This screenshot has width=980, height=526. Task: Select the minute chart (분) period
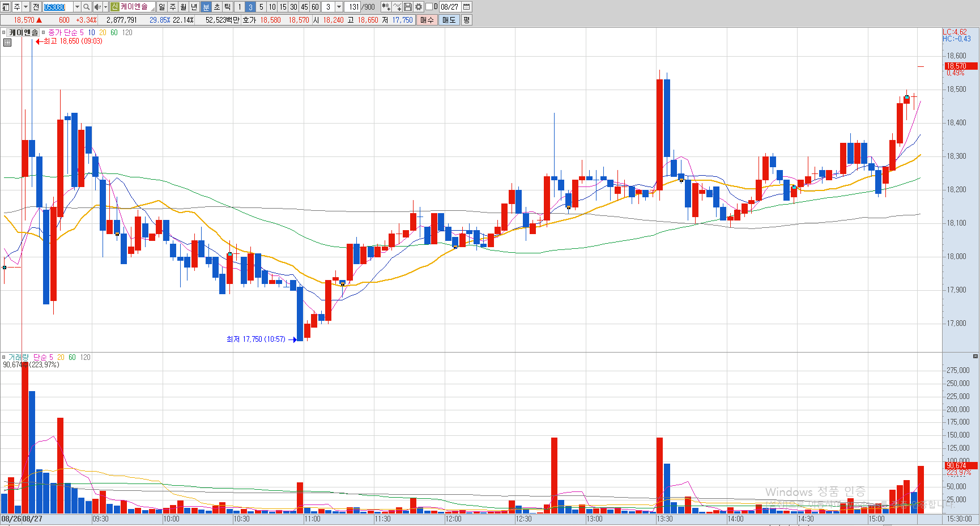(x=206, y=7)
